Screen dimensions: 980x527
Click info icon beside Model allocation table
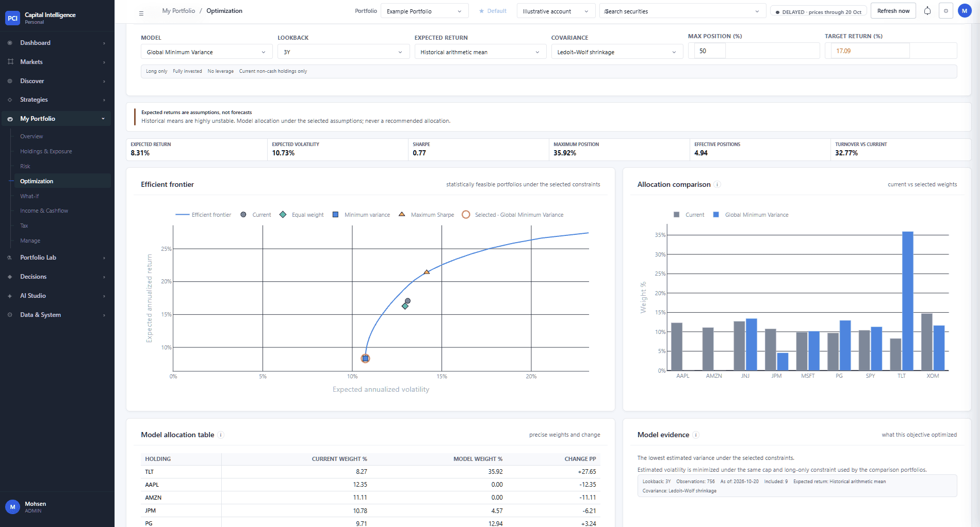pos(221,435)
